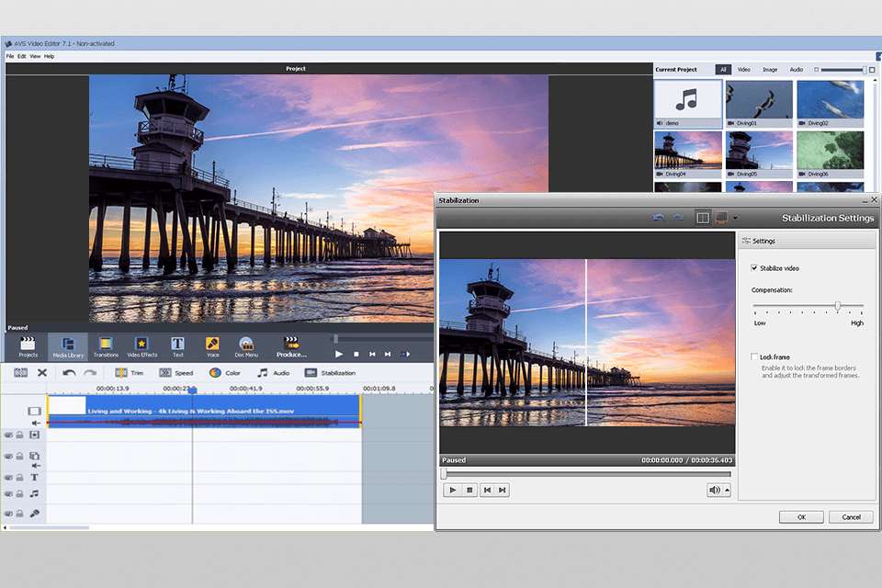Select the split-view preview mode icon
Image resolution: width=882 pixels, height=588 pixels.
pyautogui.click(x=703, y=218)
